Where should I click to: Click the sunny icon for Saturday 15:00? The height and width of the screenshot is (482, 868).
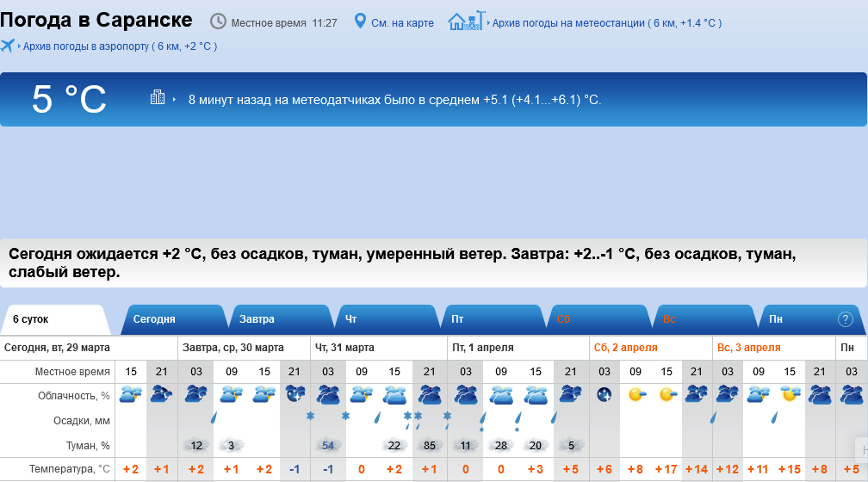click(x=667, y=394)
